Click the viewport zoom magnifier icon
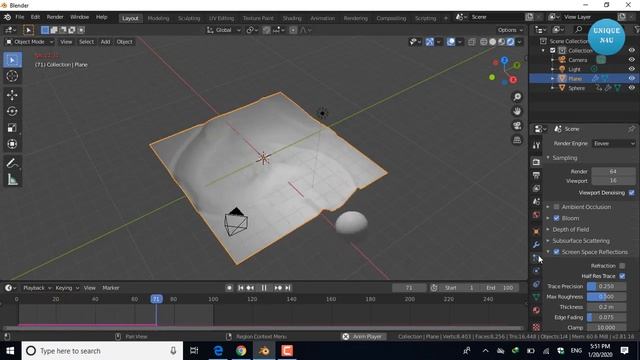The image size is (640, 360). [517, 97]
